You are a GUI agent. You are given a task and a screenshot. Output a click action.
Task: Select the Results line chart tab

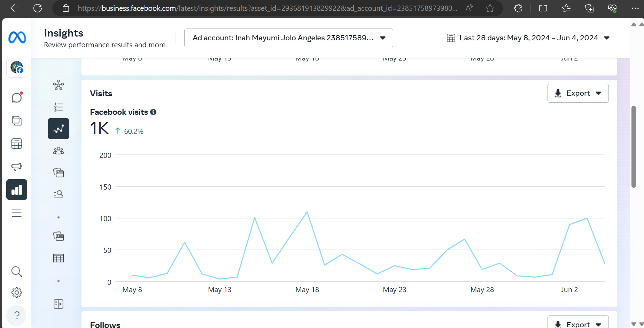(x=59, y=129)
